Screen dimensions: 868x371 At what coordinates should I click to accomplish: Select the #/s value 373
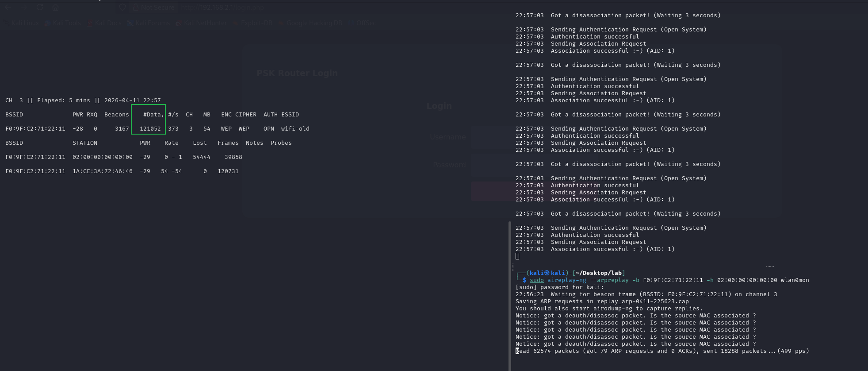[173, 129]
